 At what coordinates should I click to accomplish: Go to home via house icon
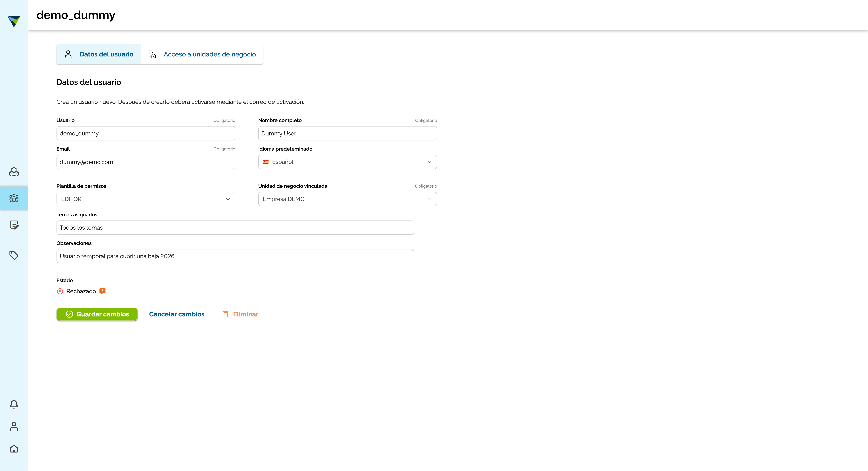14,448
